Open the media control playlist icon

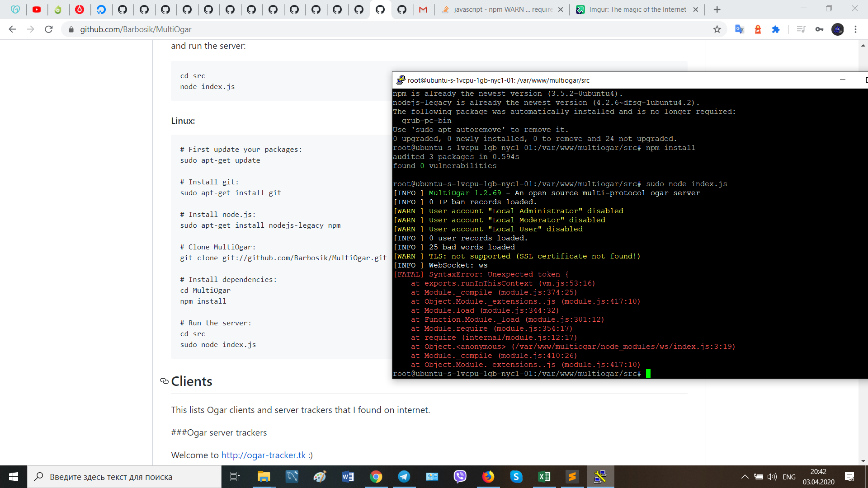801,29
